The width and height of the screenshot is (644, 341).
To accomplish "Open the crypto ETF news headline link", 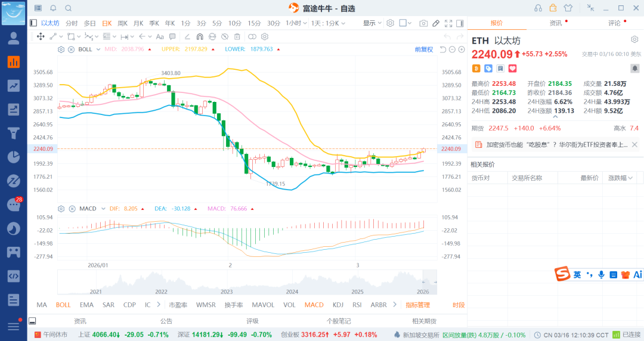I will [x=556, y=144].
